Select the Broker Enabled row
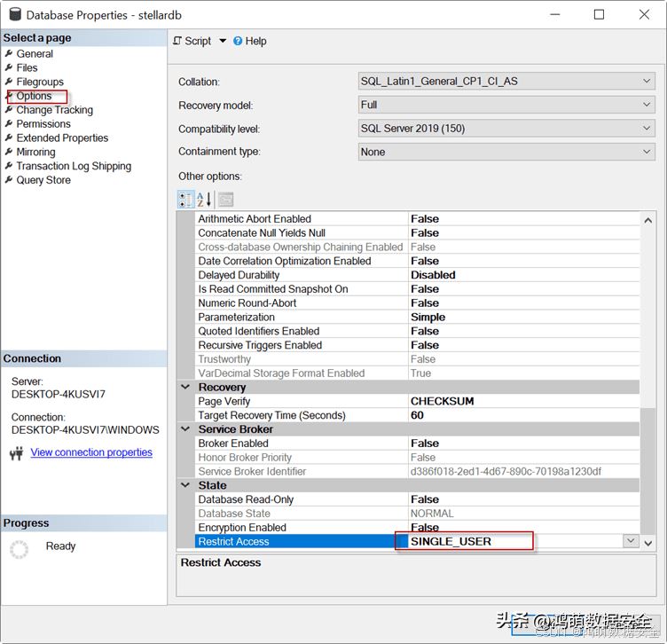 419,444
